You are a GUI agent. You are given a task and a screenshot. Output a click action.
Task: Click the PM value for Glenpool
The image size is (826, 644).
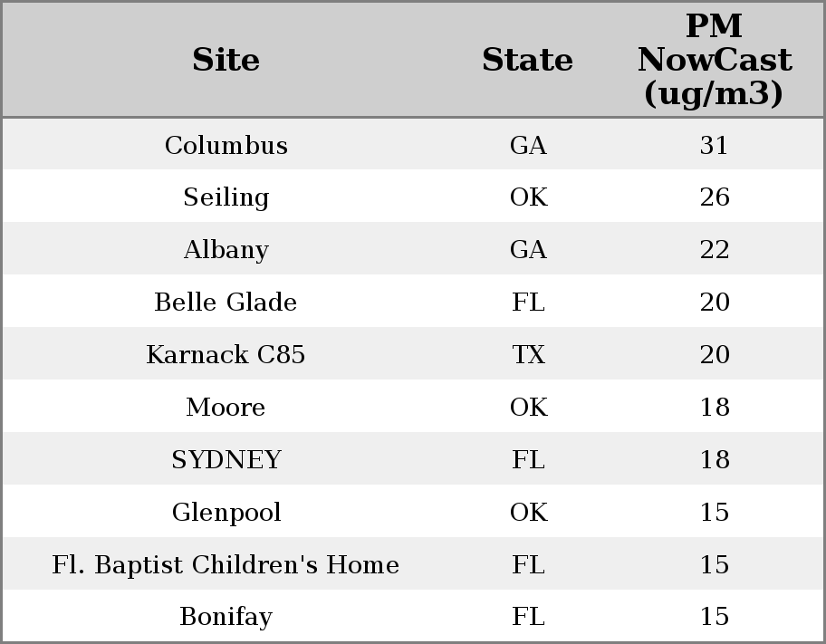(714, 512)
